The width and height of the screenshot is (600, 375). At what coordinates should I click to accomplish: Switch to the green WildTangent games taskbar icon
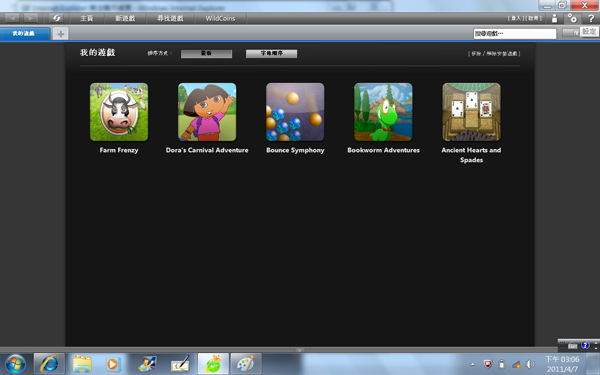tap(213, 364)
